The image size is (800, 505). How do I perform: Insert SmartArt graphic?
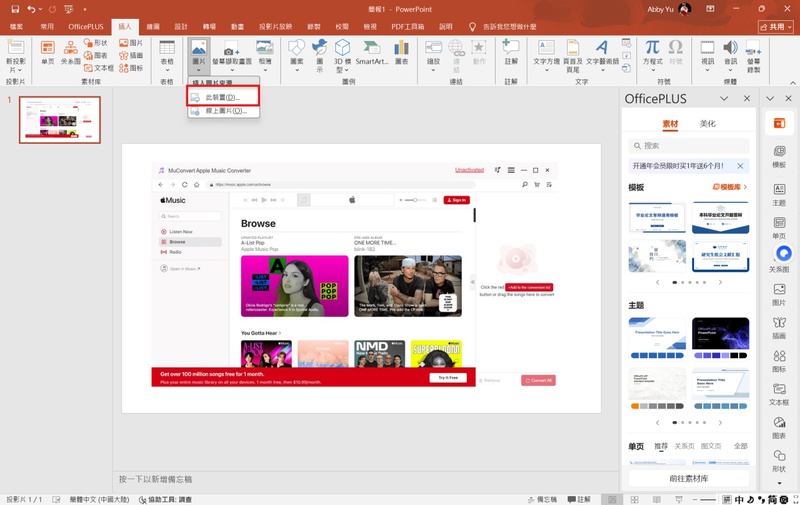372,53
